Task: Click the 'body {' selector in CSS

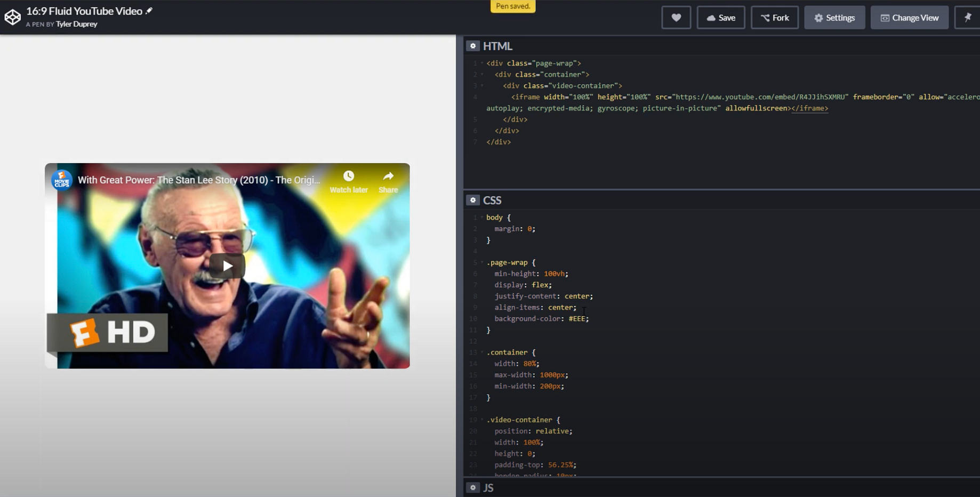Action: pyautogui.click(x=499, y=217)
